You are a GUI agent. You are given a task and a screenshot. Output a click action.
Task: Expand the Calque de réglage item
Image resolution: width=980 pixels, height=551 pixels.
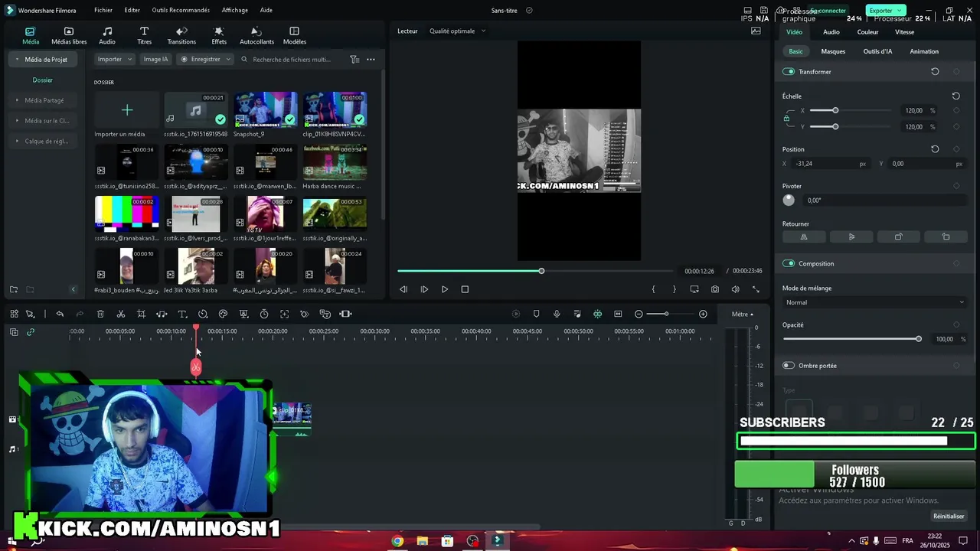tap(18, 141)
